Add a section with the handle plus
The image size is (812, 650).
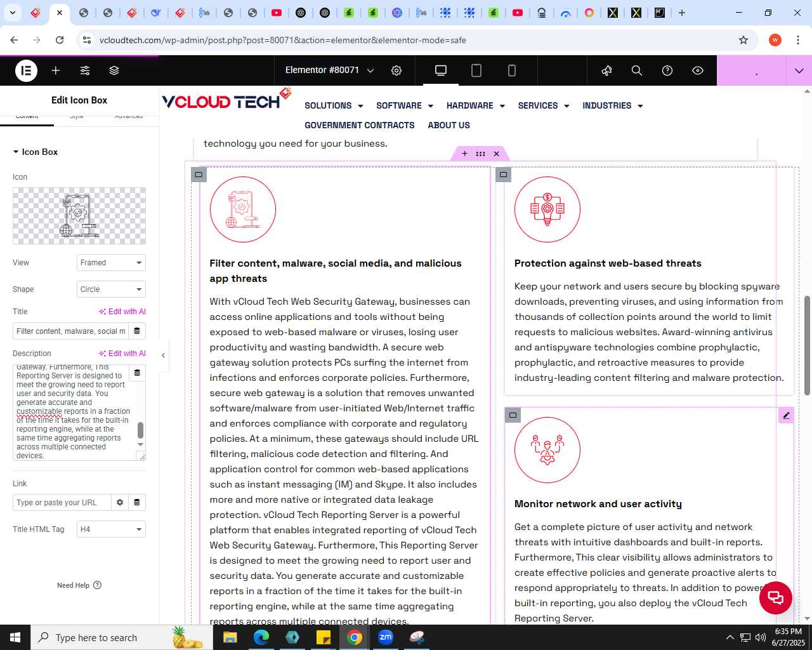464,154
